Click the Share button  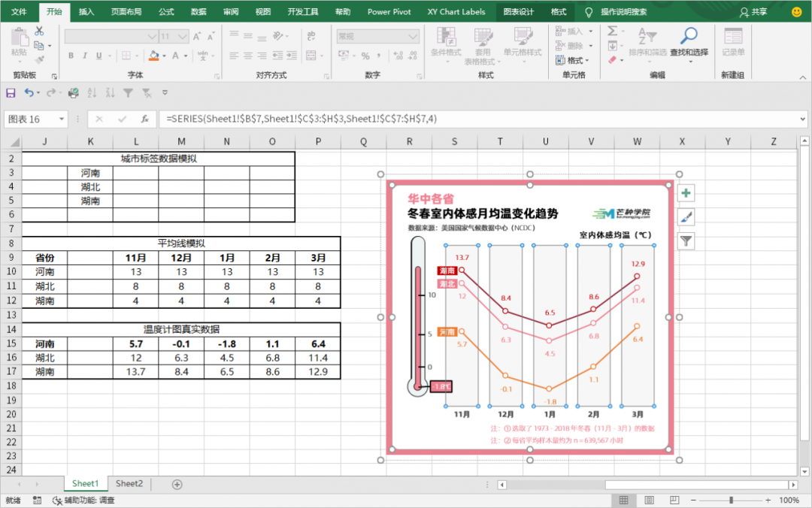(x=753, y=12)
